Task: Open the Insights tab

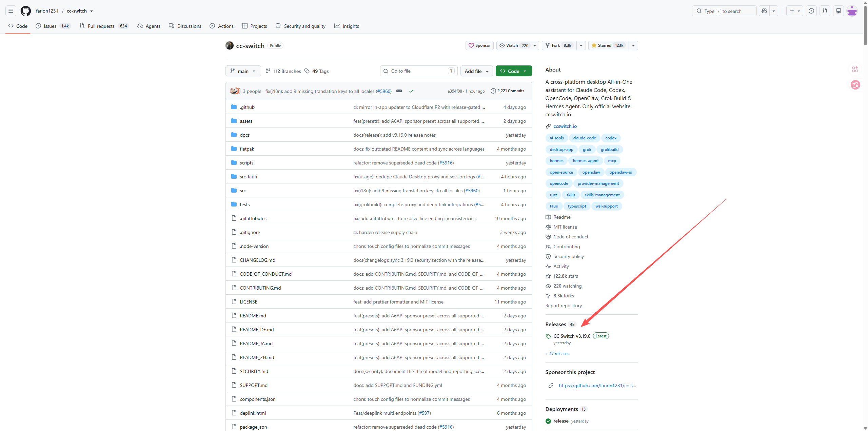Action: [x=347, y=26]
